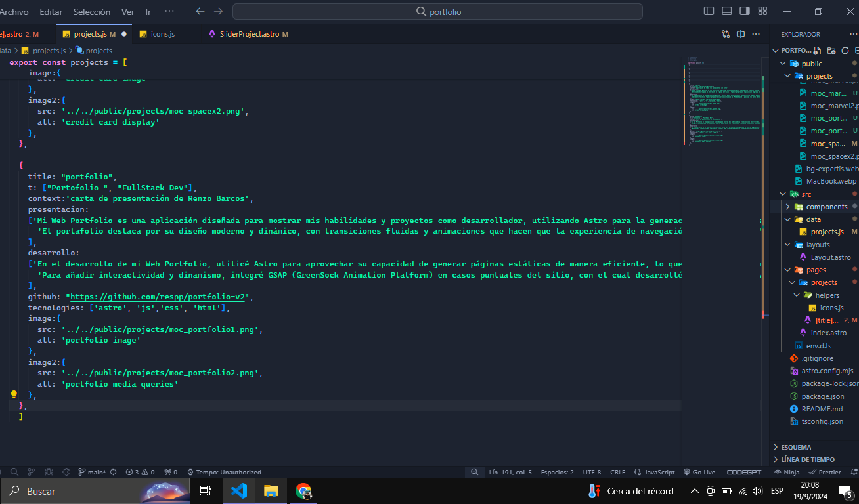Click the CODEGPT status bar item

[744, 472]
